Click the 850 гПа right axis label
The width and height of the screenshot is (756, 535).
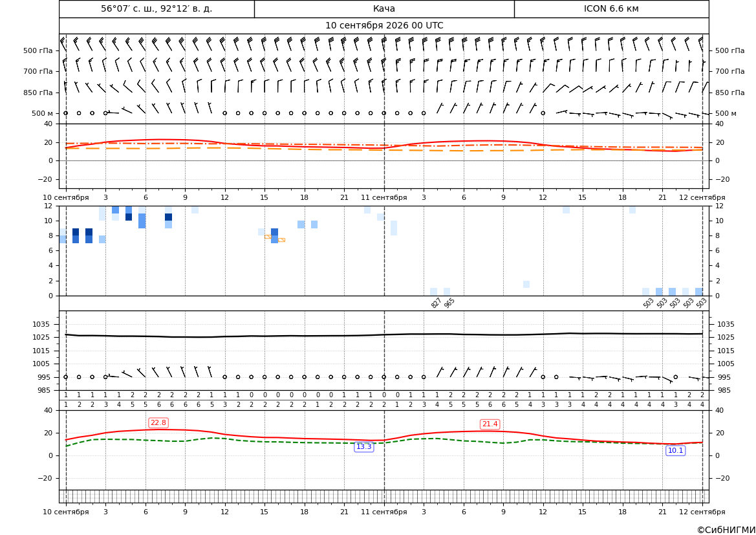click(x=730, y=93)
